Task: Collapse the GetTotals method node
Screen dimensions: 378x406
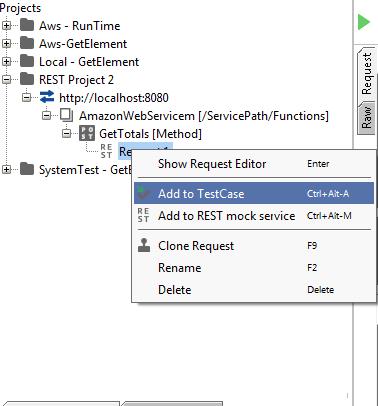Action: pyautogui.click(x=67, y=133)
